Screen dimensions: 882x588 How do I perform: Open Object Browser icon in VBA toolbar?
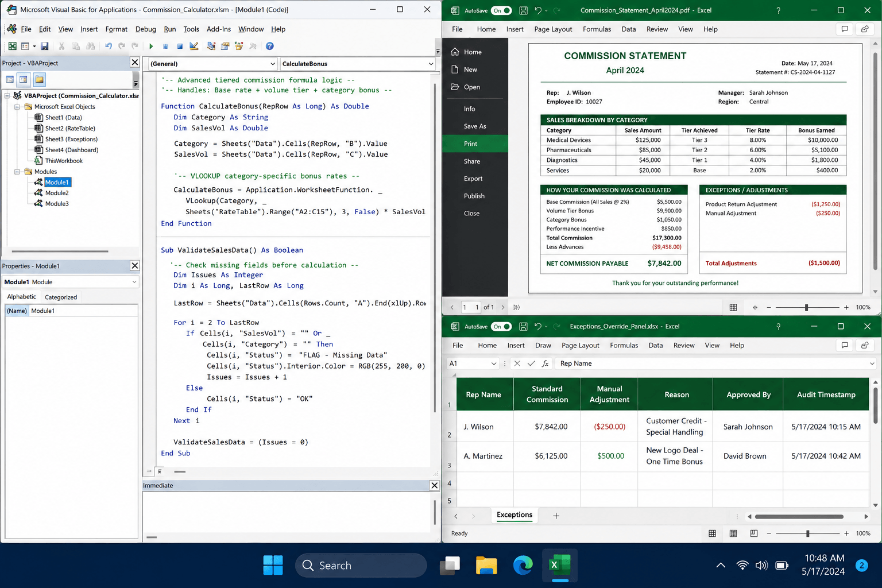click(x=239, y=46)
